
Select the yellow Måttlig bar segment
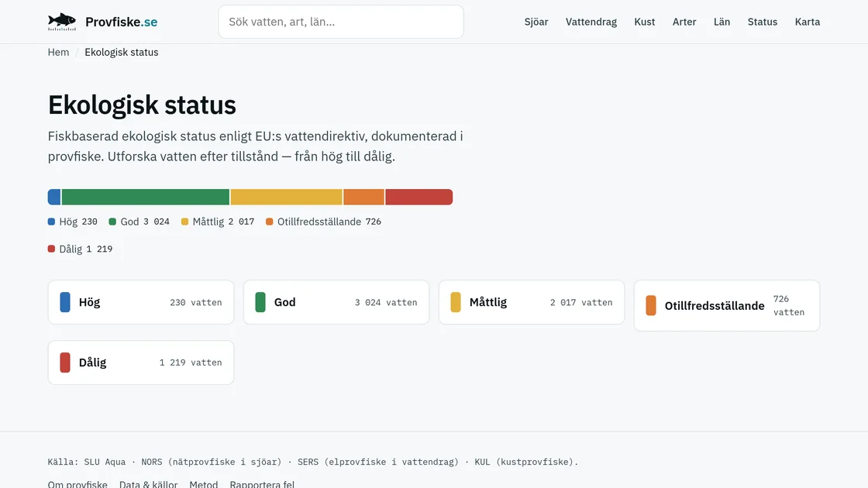point(286,197)
